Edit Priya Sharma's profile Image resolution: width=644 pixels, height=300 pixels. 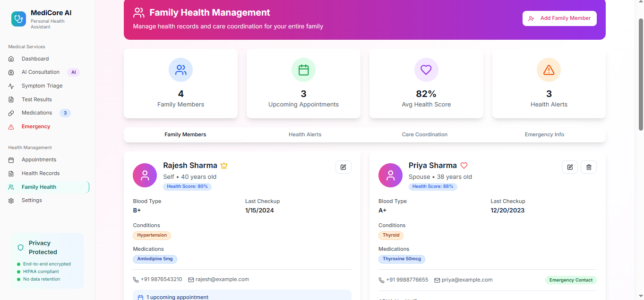click(x=570, y=167)
